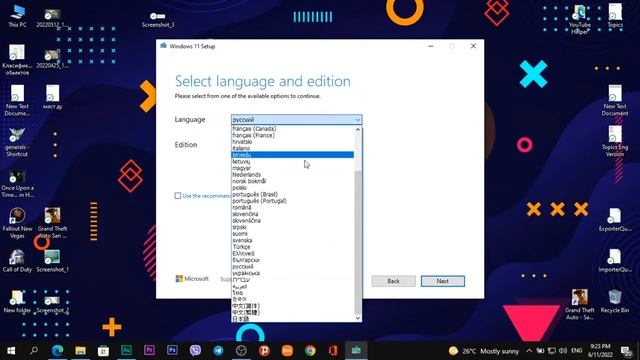Screen dimensions: 640x360
Task: Open ENG input language indicator
Action: point(576,351)
